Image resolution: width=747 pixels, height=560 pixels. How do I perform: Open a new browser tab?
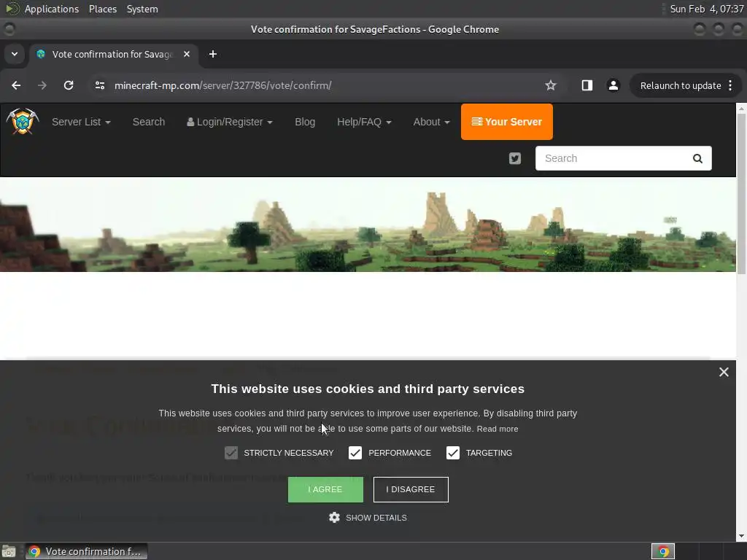(x=213, y=54)
